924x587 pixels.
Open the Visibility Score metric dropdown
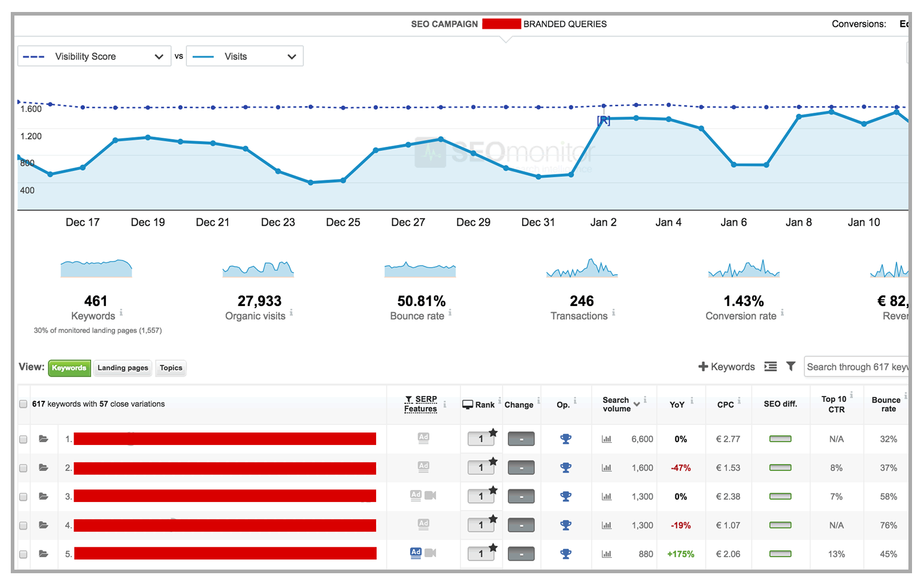click(94, 56)
